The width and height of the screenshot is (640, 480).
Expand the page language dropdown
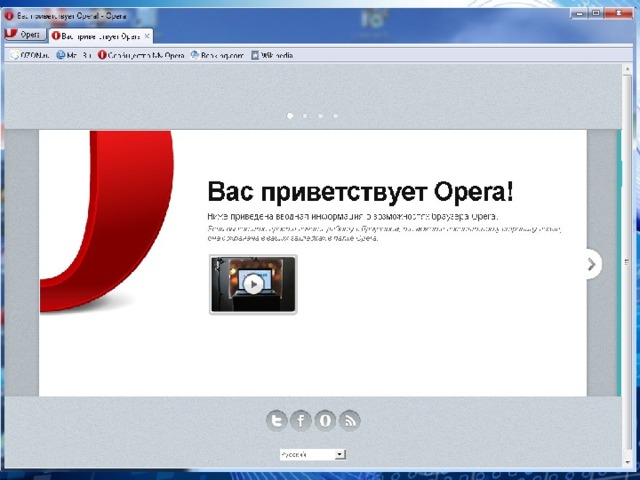313,454
